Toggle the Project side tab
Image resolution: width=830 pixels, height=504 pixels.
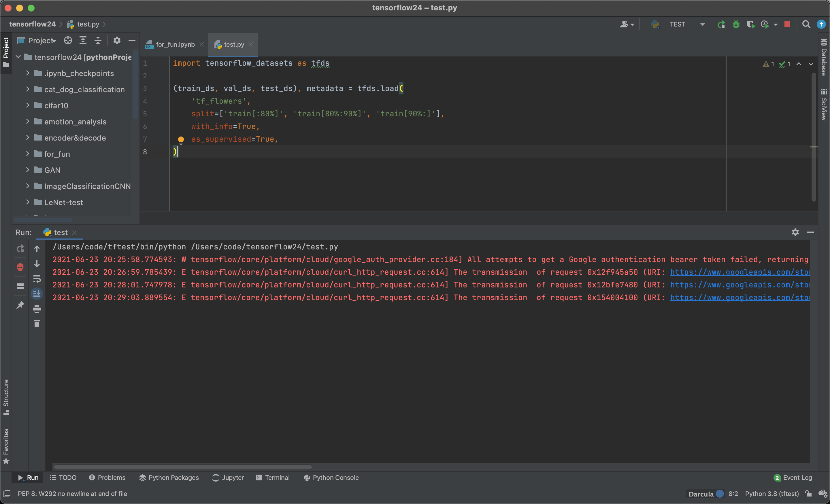(6, 52)
